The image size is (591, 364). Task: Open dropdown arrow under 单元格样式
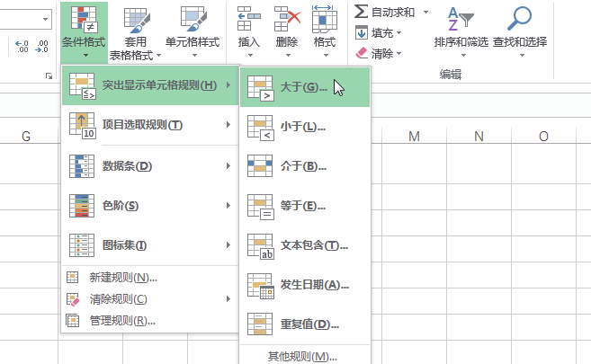[x=194, y=56]
